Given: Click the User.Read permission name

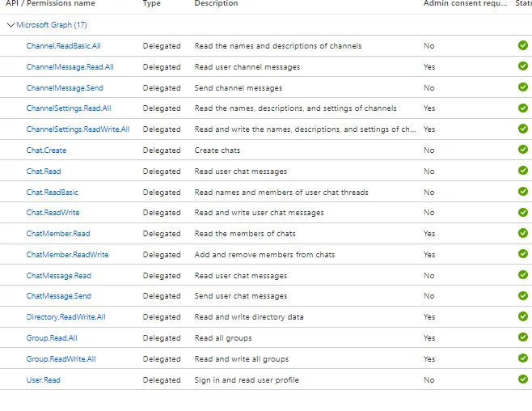Looking at the screenshot, I should (43, 380).
